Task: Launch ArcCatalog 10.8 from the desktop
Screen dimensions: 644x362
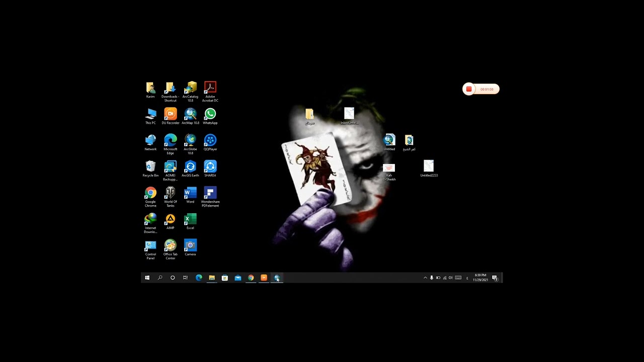Action: [x=190, y=92]
